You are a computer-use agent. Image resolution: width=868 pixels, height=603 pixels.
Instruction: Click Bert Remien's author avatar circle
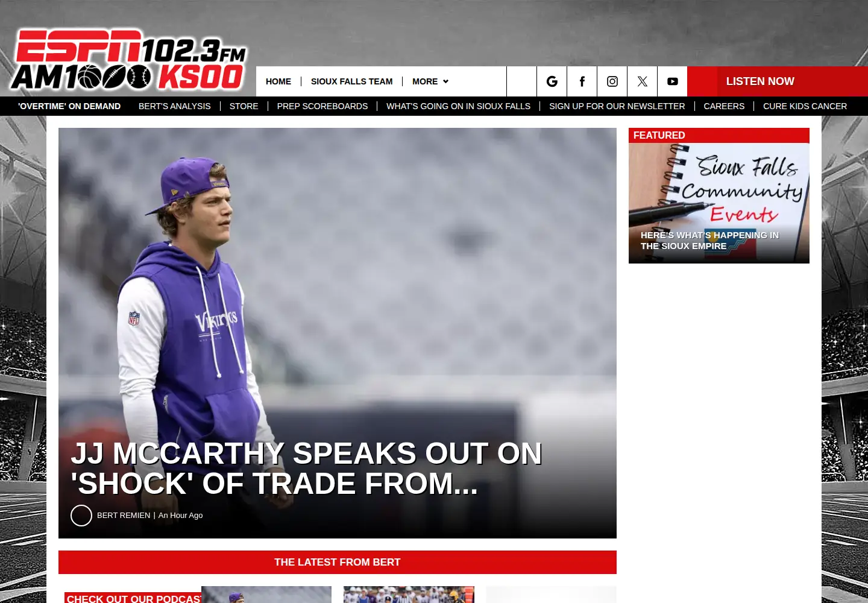(x=81, y=516)
